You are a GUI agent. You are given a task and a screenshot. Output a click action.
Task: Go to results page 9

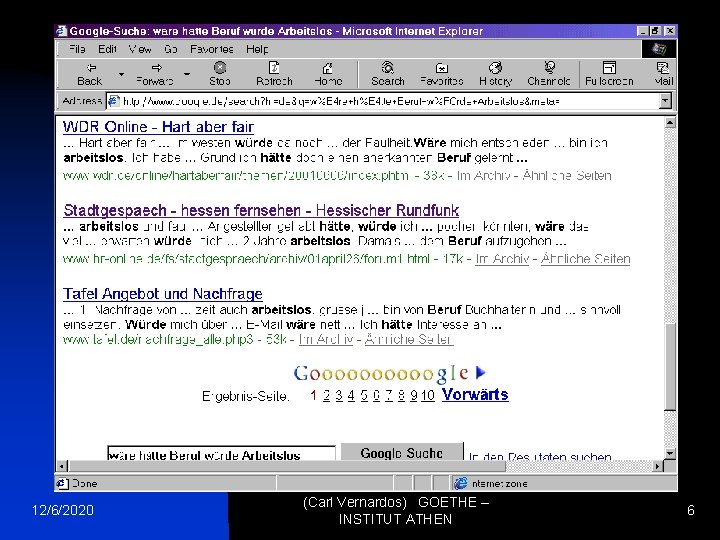[x=414, y=395]
